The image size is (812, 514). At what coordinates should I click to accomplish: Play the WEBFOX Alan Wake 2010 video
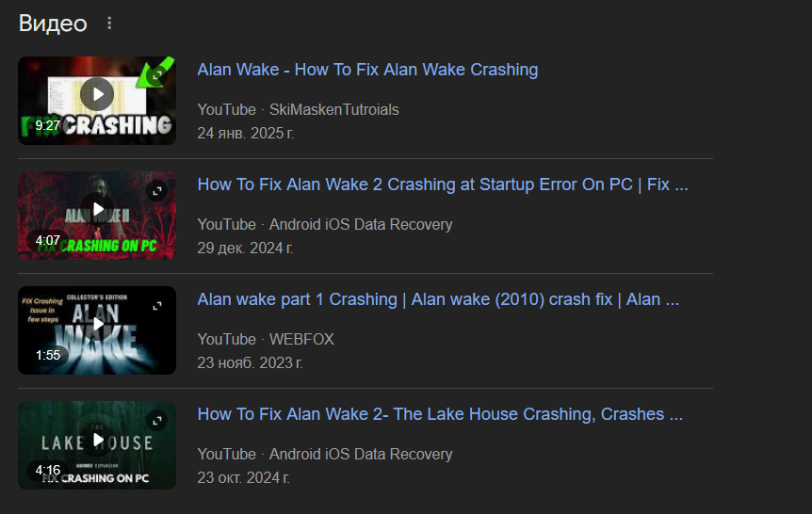click(97, 324)
